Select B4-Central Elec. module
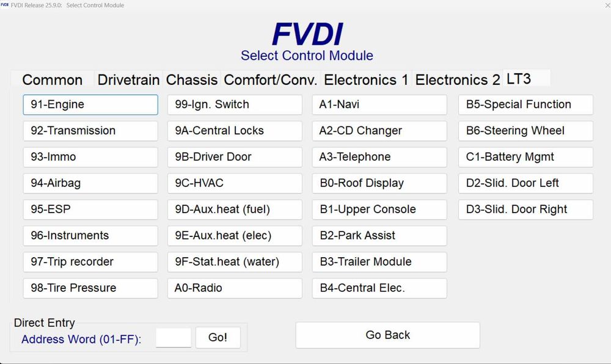The width and height of the screenshot is (611, 364). pyautogui.click(x=379, y=288)
